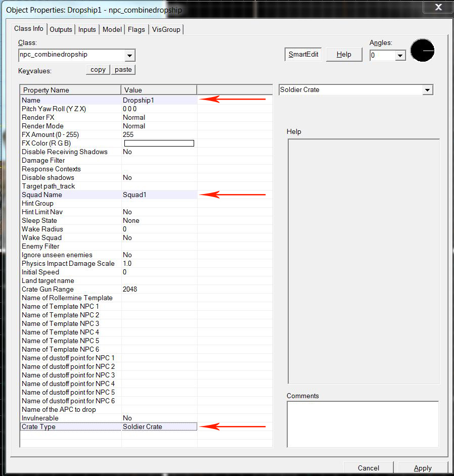Click the FX Color white swatch

pos(159,144)
